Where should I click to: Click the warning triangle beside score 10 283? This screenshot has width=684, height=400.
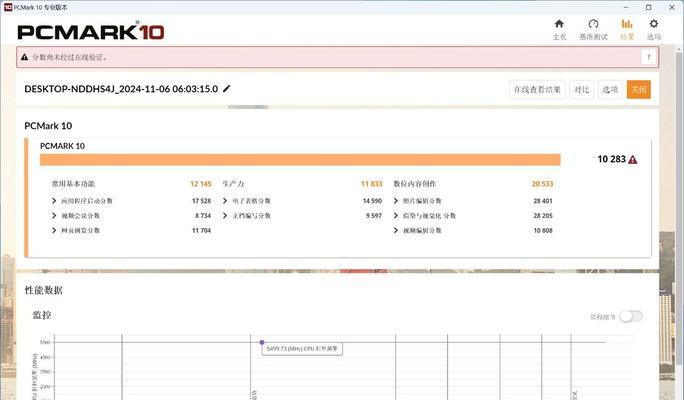[633, 160]
